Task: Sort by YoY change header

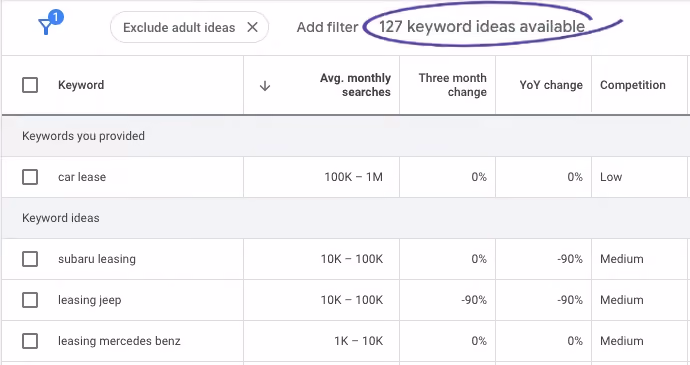Action: [551, 85]
